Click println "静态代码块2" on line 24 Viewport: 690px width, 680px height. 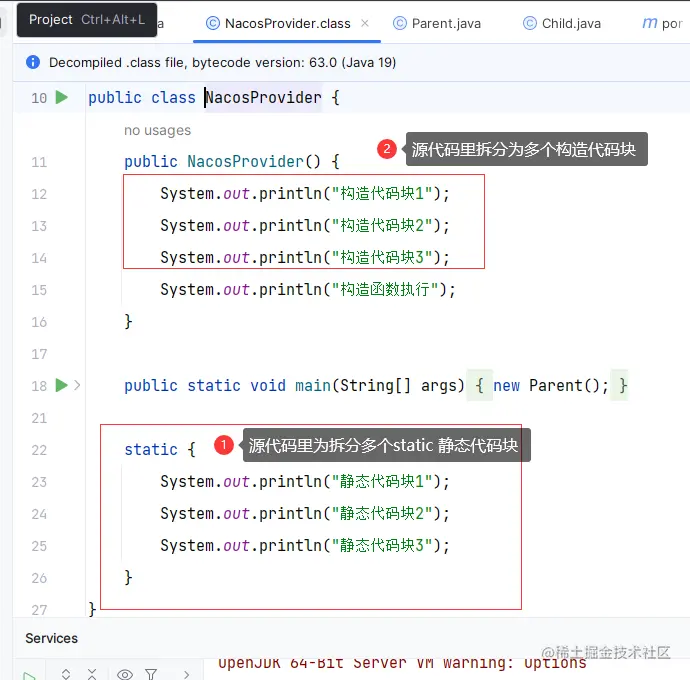305,514
